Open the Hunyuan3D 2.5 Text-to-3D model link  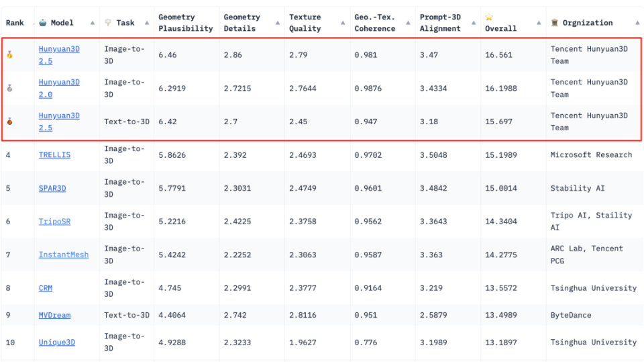pyautogui.click(x=59, y=122)
